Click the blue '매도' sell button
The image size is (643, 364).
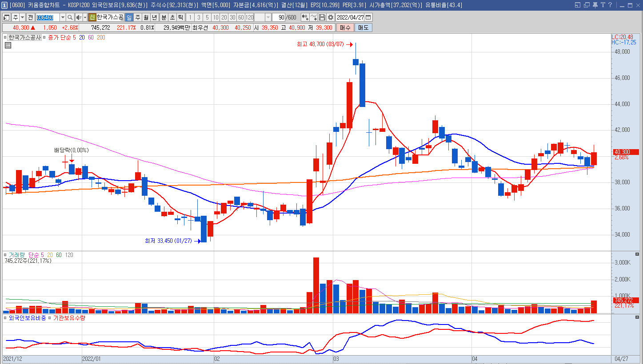coord(363,28)
